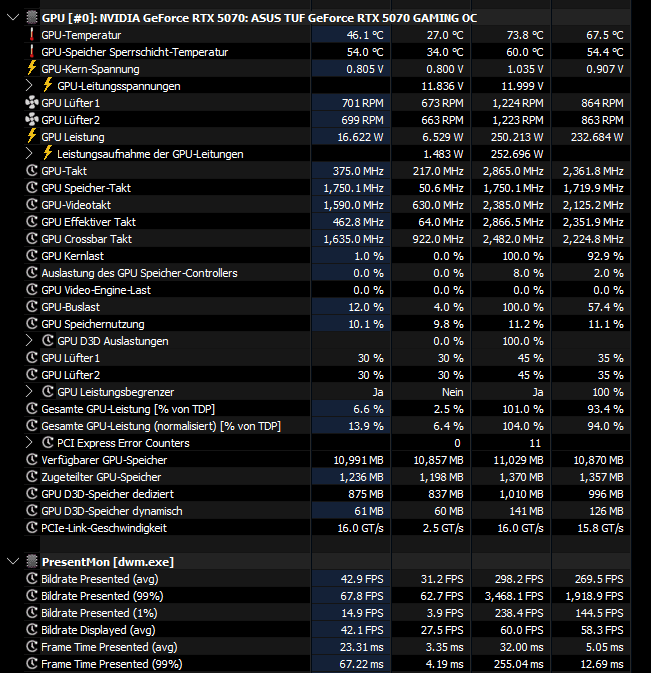Click gauge icon of GPU Video-Engine-Last
This screenshot has width=651, height=673.
pos(32,290)
